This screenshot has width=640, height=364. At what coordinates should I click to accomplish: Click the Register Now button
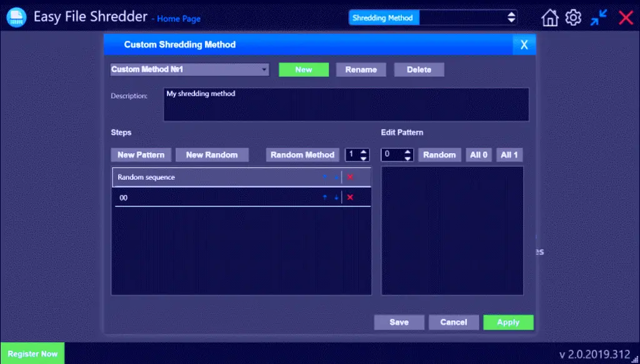point(32,353)
